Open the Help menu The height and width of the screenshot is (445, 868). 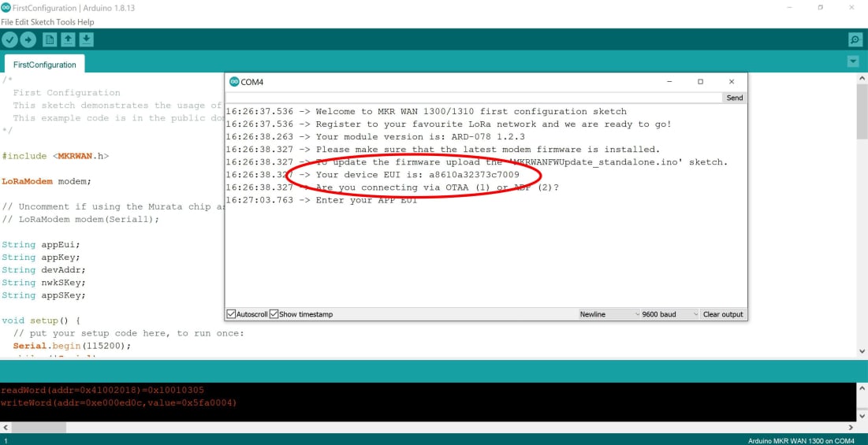click(86, 22)
